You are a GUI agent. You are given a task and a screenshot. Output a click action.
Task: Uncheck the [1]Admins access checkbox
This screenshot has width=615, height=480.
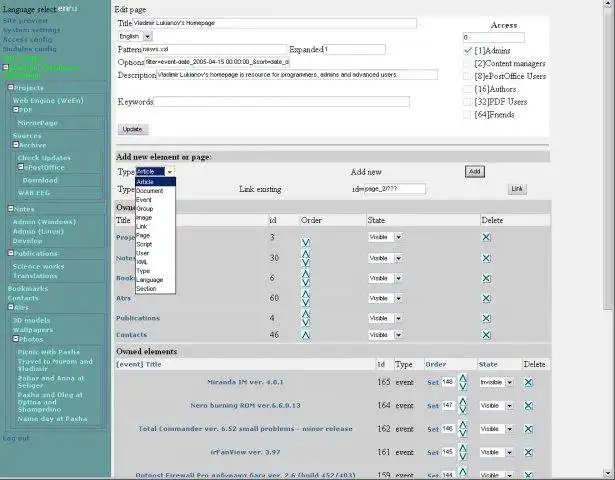[x=467, y=51]
